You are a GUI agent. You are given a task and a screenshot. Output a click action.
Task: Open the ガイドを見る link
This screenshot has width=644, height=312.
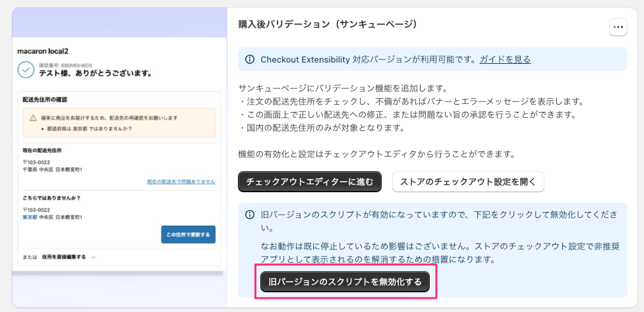coord(505,59)
